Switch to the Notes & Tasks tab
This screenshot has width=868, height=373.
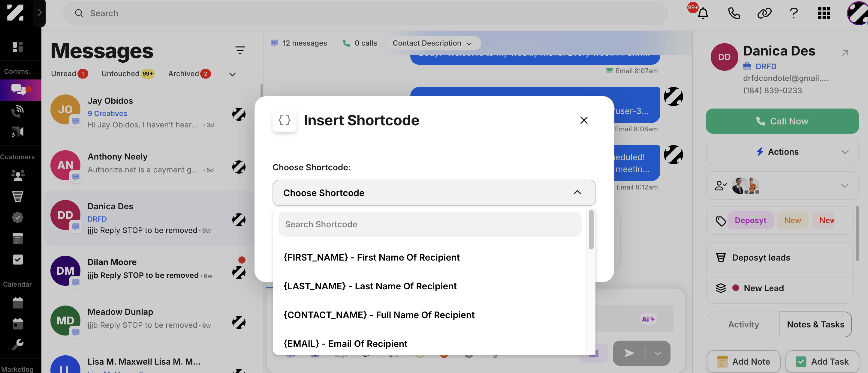point(815,324)
